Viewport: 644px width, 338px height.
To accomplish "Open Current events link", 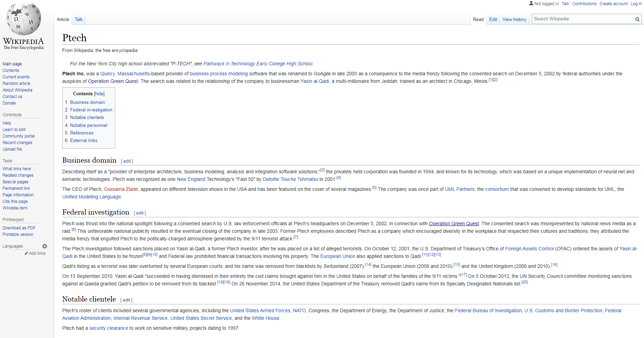I will (x=16, y=77).
